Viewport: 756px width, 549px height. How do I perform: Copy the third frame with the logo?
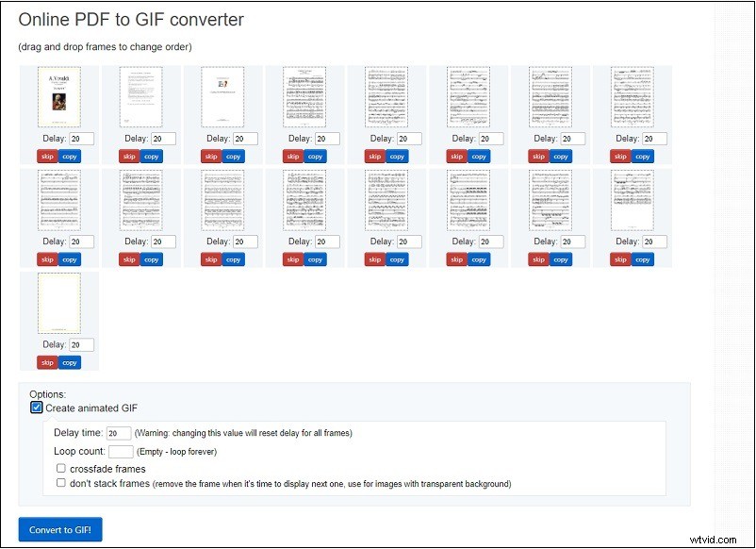coord(234,156)
